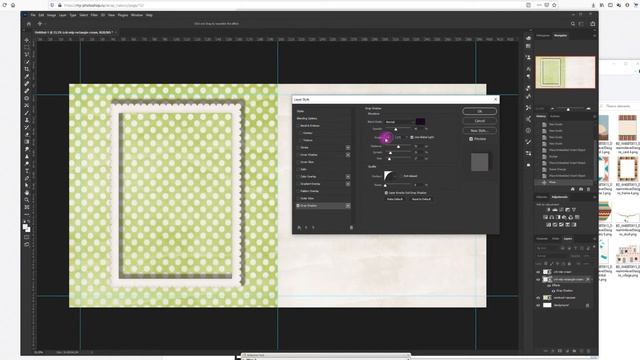Add another Stroke effect via plus icon
The image size is (640, 360).
pyautogui.click(x=348, y=147)
